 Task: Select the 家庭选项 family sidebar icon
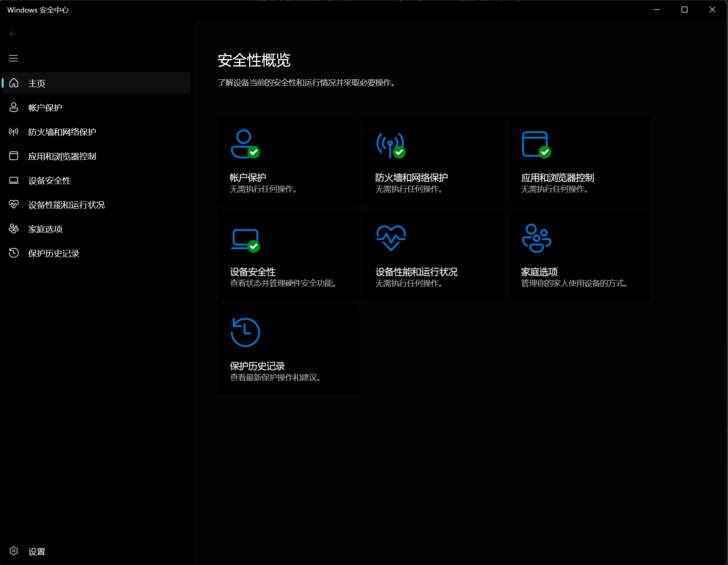(14, 229)
